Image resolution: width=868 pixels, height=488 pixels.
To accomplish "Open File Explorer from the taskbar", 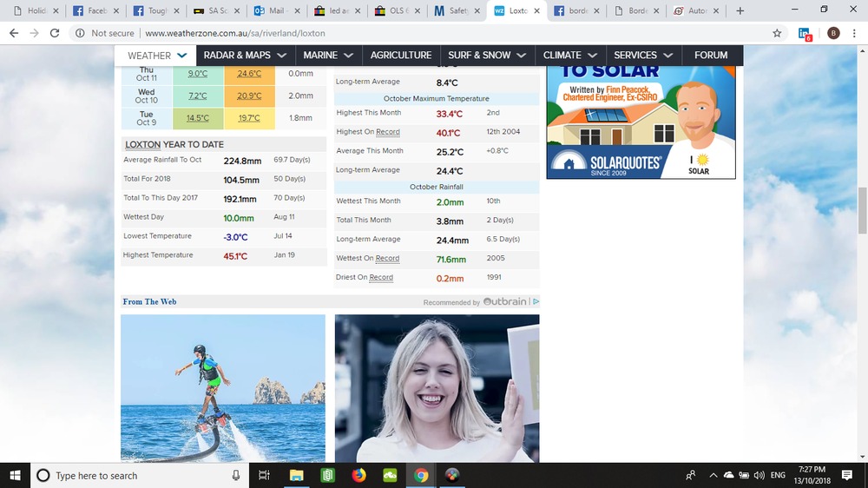I will (x=297, y=475).
